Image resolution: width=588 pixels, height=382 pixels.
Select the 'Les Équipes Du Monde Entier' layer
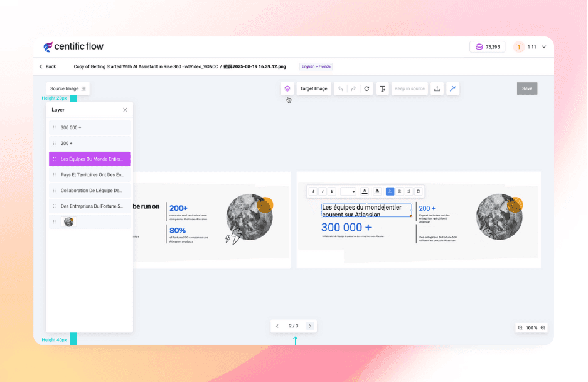coord(90,159)
